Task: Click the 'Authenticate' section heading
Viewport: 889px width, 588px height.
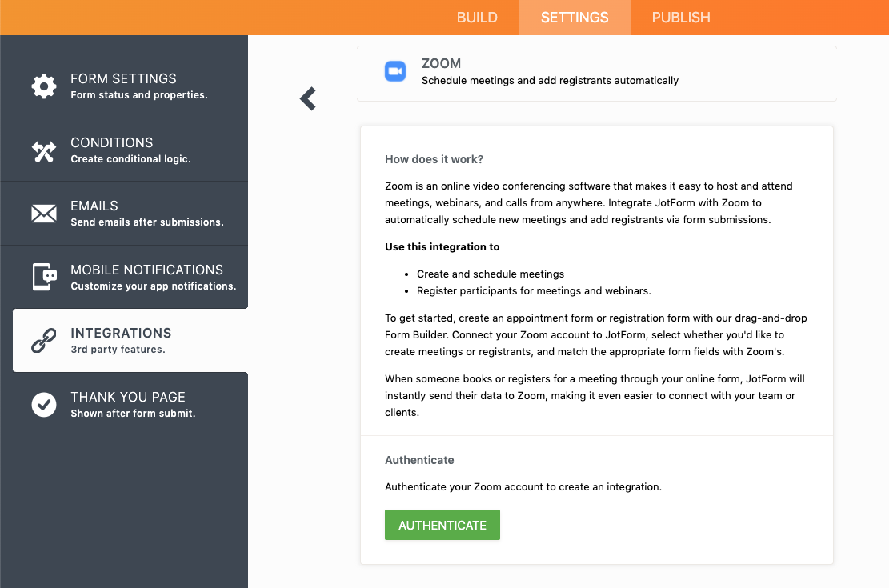Action: [x=419, y=460]
